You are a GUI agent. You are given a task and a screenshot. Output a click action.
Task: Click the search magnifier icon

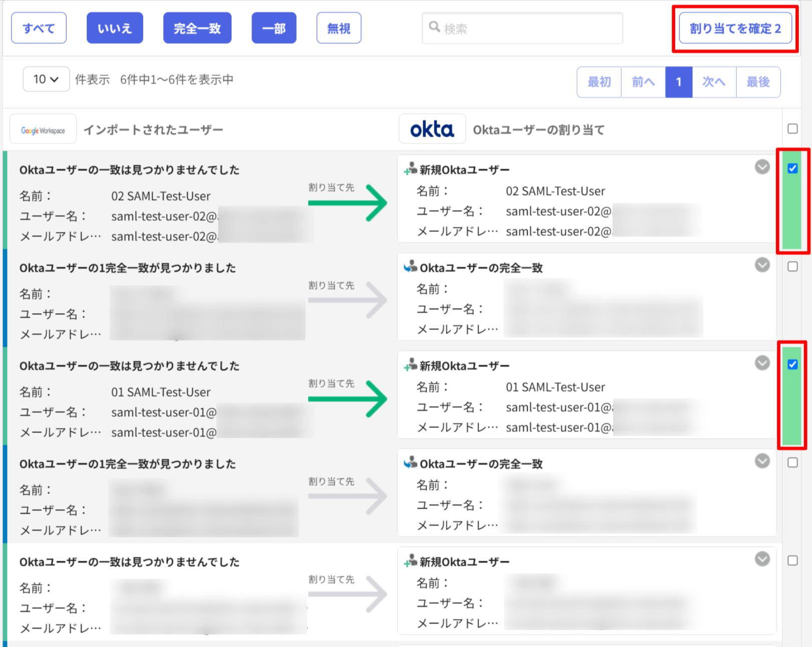click(434, 28)
